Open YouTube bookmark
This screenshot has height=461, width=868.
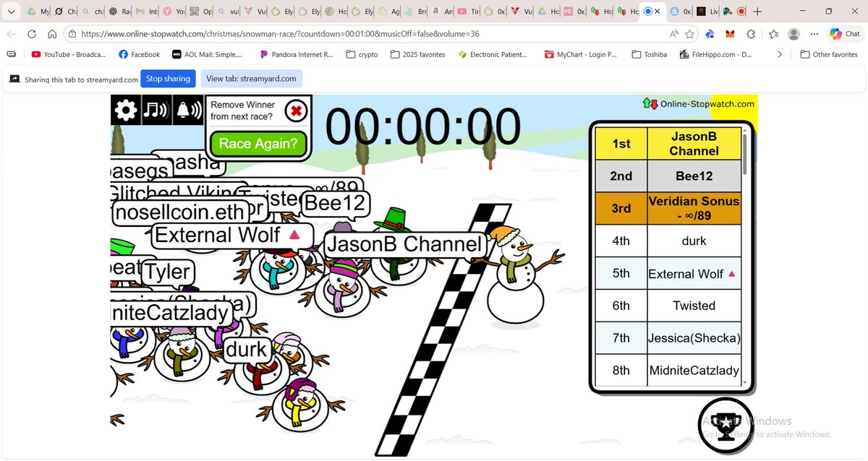coord(69,54)
